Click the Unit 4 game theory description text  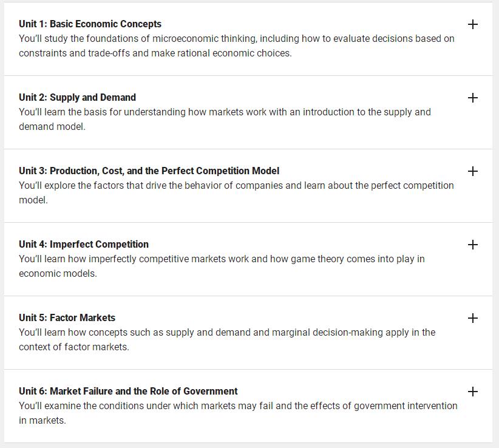point(222,266)
